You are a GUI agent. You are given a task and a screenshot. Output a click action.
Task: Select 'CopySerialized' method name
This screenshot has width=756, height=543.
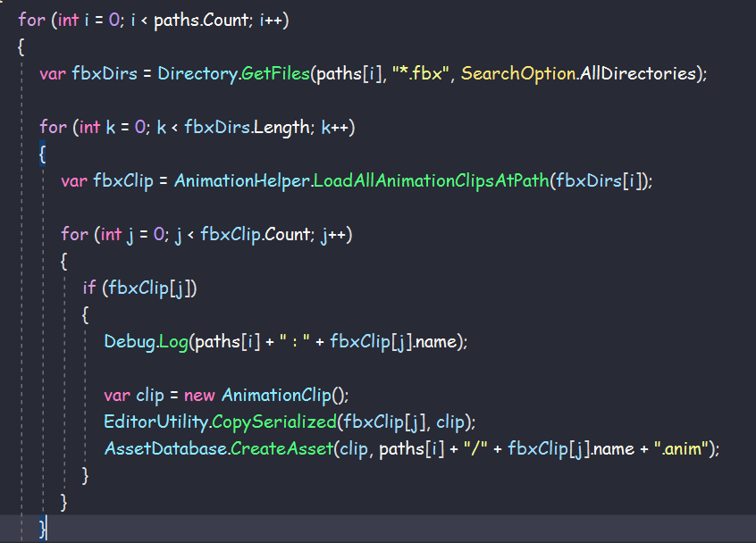(273, 422)
